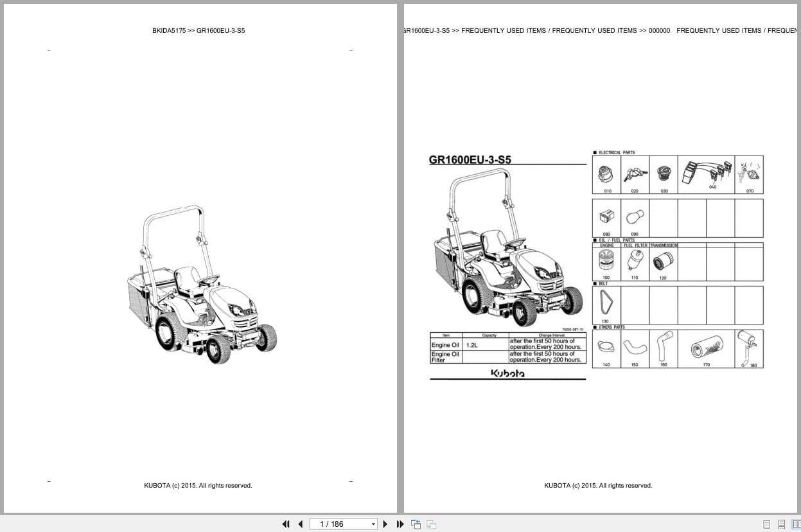Toggle two-page side-by-side view
This screenshot has height=532, width=801.
click(x=796, y=524)
